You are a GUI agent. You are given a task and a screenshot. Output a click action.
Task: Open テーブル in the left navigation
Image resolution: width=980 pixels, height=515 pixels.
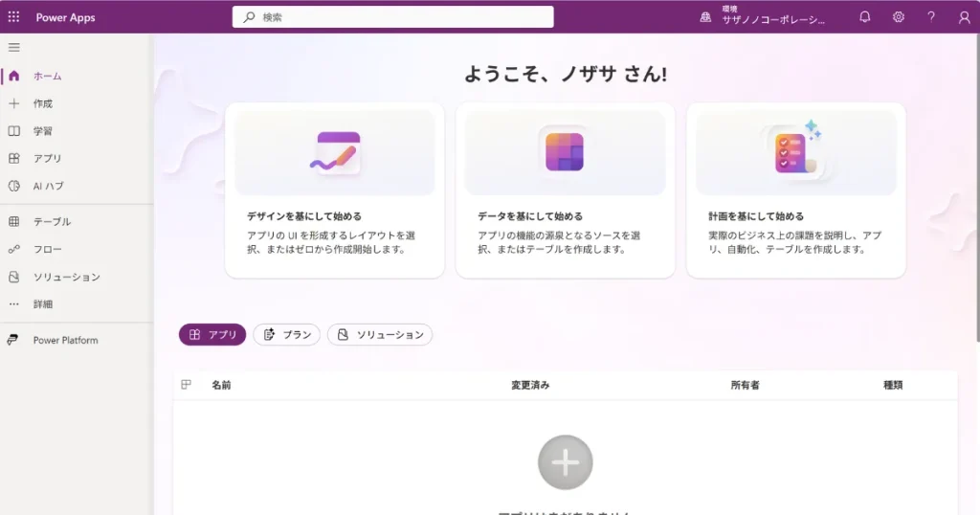tap(52, 221)
